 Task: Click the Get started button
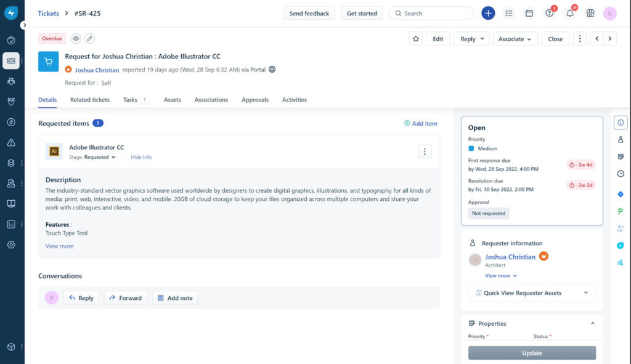(362, 14)
